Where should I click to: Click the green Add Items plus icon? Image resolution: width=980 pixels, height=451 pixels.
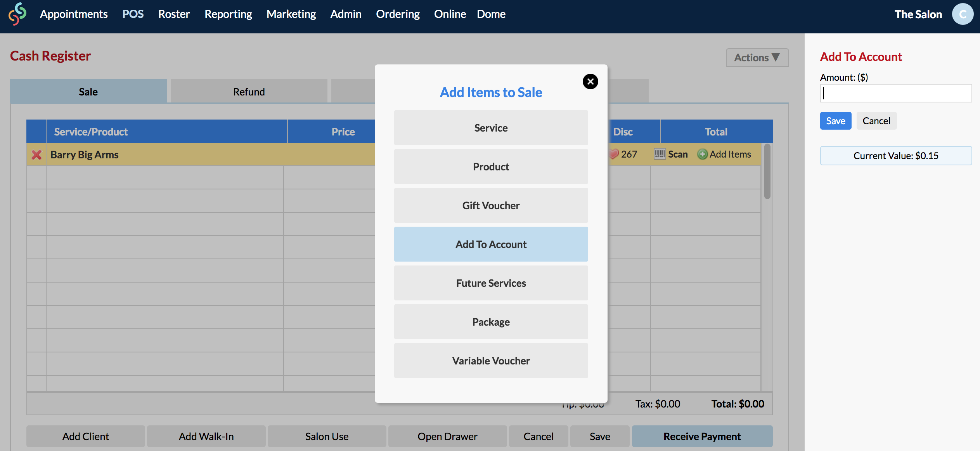pos(702,154)
